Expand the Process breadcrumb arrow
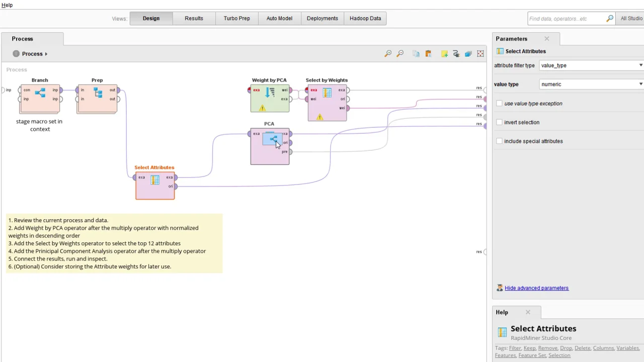Viewport: 644px width, 362px height. [46, 54]
